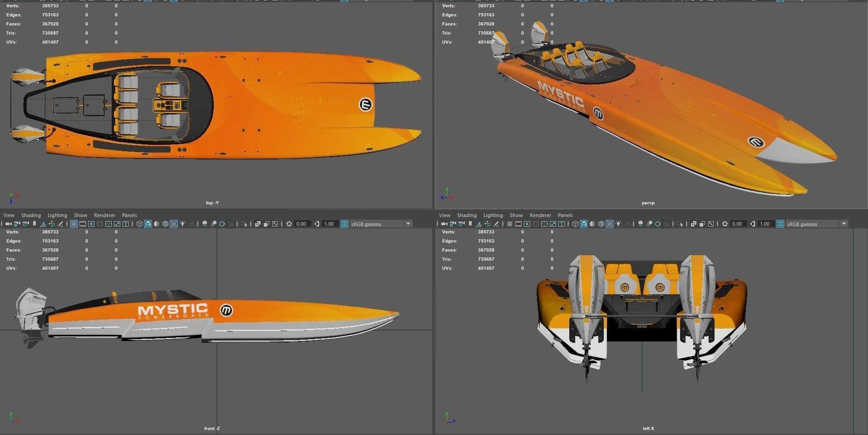
Task: Open Panels menu in left view panel
Action: tap(565, 215)
